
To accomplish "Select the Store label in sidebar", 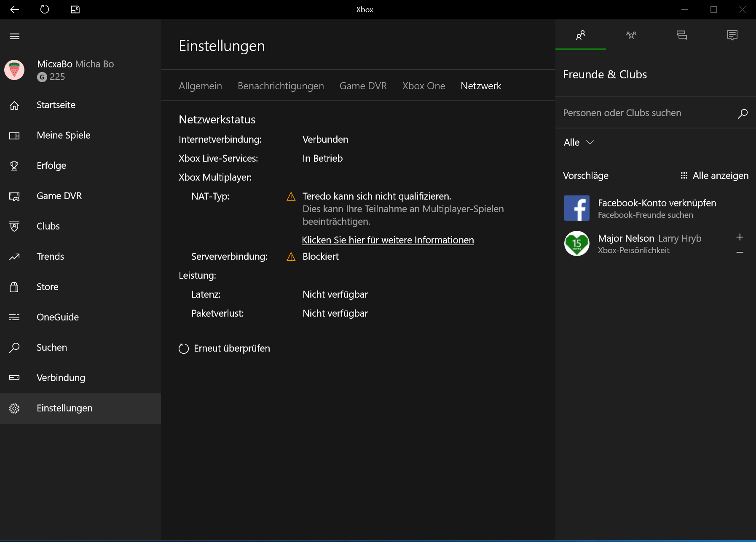I will pos(47,287).
